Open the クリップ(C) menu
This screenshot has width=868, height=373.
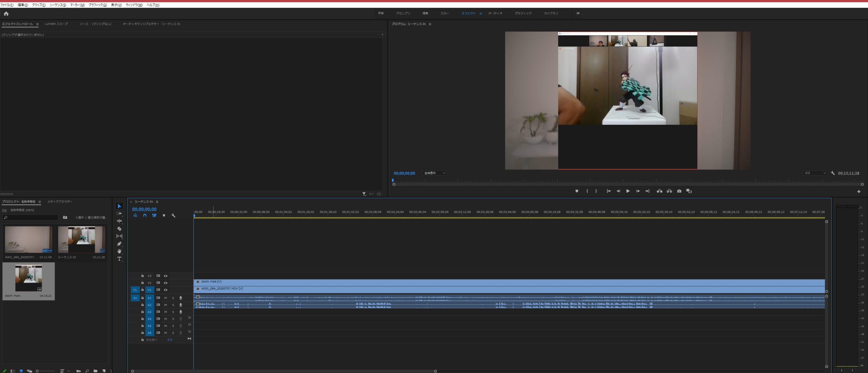(x=39, y=5)
